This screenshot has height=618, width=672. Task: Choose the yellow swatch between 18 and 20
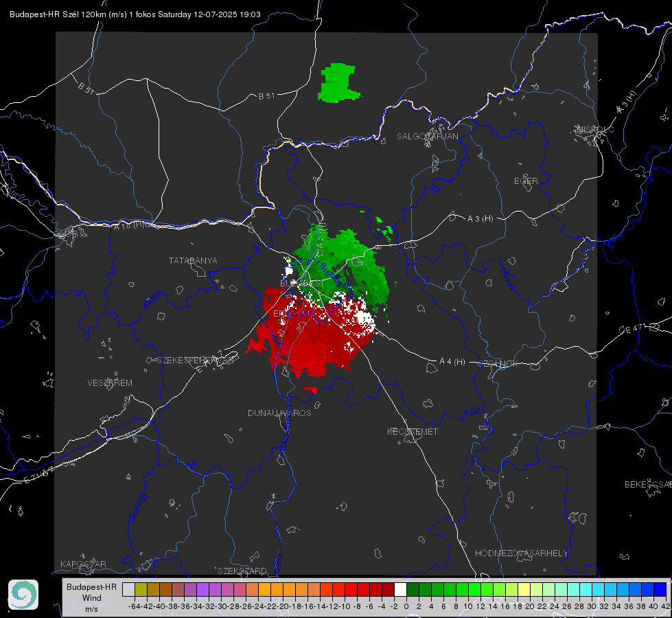pyautogui.click(x=524, y=589)
